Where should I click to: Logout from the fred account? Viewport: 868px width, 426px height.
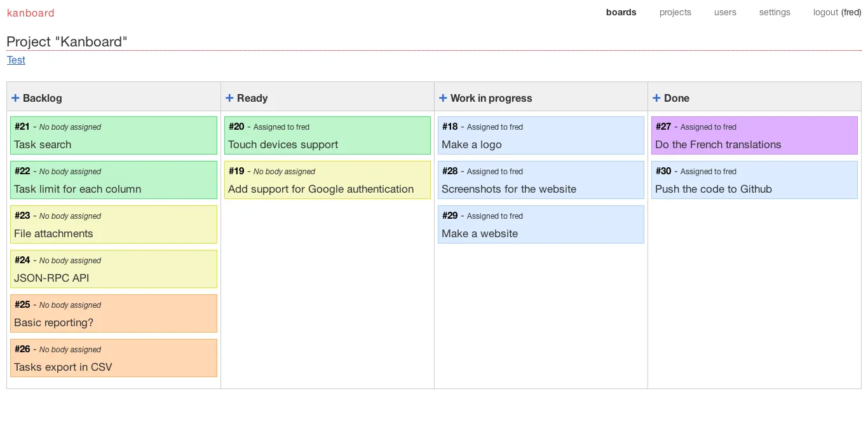[x=826, y=12]
